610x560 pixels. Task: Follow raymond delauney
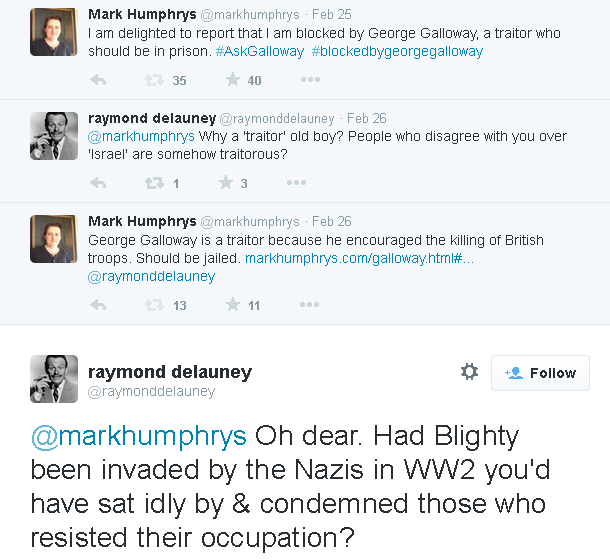(540, 373)
